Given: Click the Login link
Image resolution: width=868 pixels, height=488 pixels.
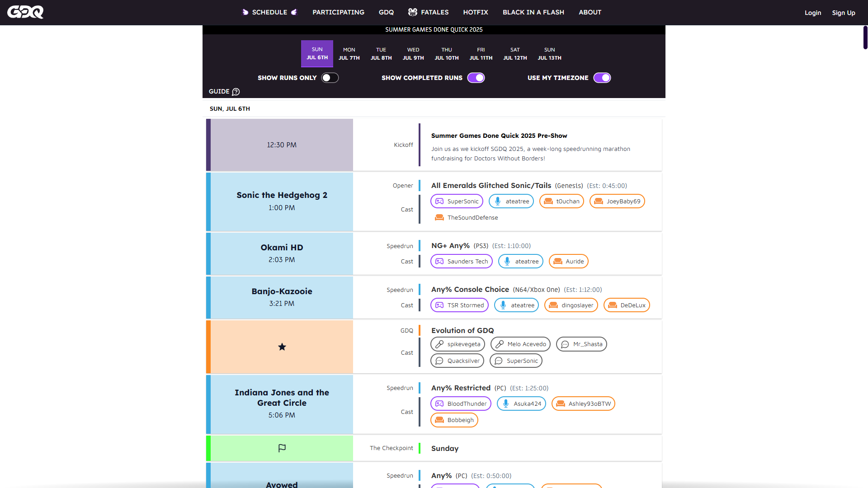Looking at the screenshot, I should click(813, 13).
